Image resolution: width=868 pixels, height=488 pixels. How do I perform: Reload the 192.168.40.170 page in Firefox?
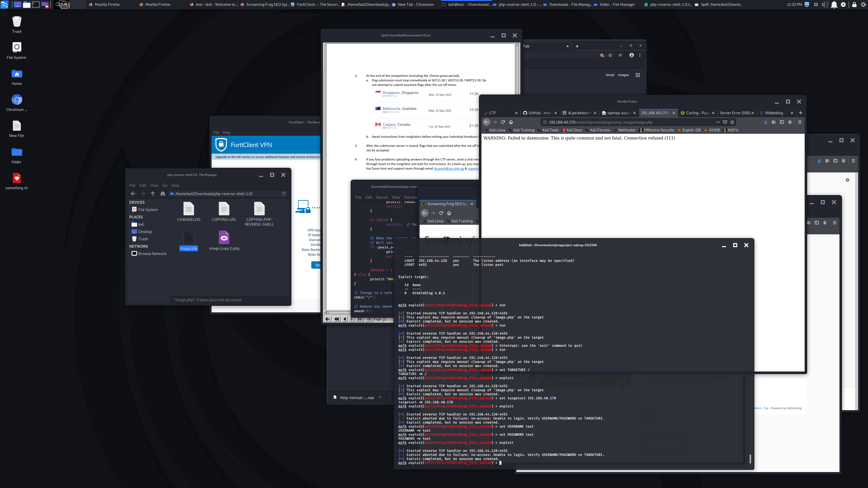click(503, 122)
